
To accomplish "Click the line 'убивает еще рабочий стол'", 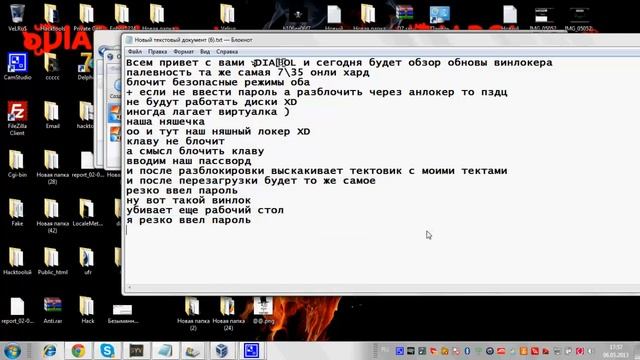I will point(204,210).
